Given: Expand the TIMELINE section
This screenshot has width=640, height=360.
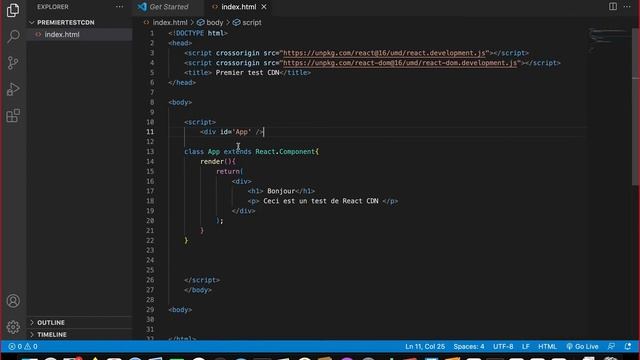Looking at the screenshot, I should [x=80, y=334].
